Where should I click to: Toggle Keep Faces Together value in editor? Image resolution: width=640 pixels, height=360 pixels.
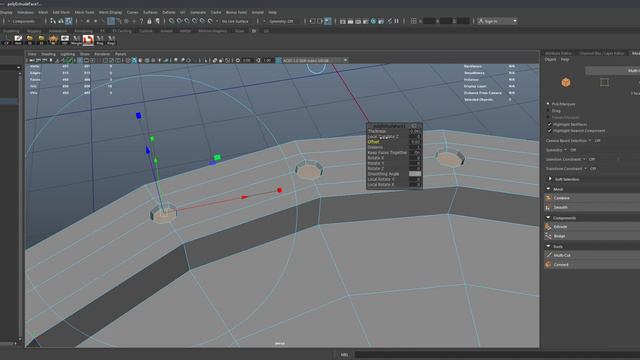[415, 152]
